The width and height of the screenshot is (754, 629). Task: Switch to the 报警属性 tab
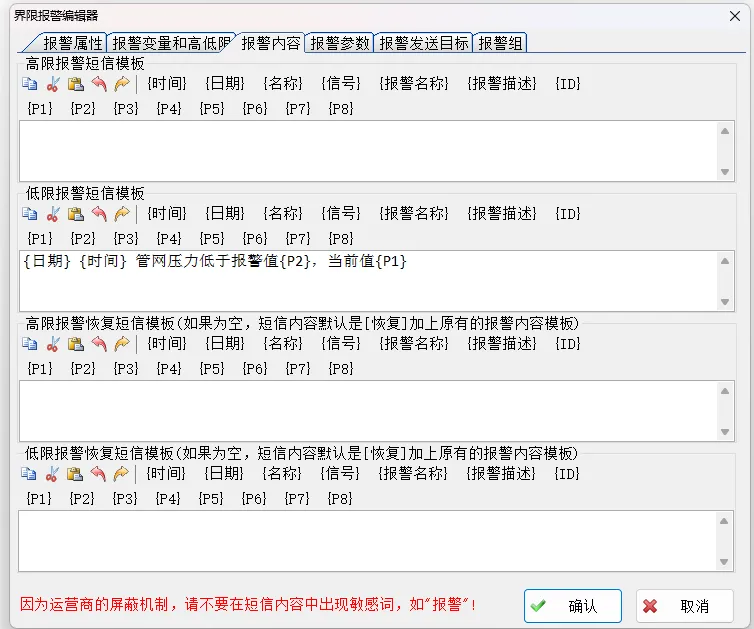click(x=72, y=43)
